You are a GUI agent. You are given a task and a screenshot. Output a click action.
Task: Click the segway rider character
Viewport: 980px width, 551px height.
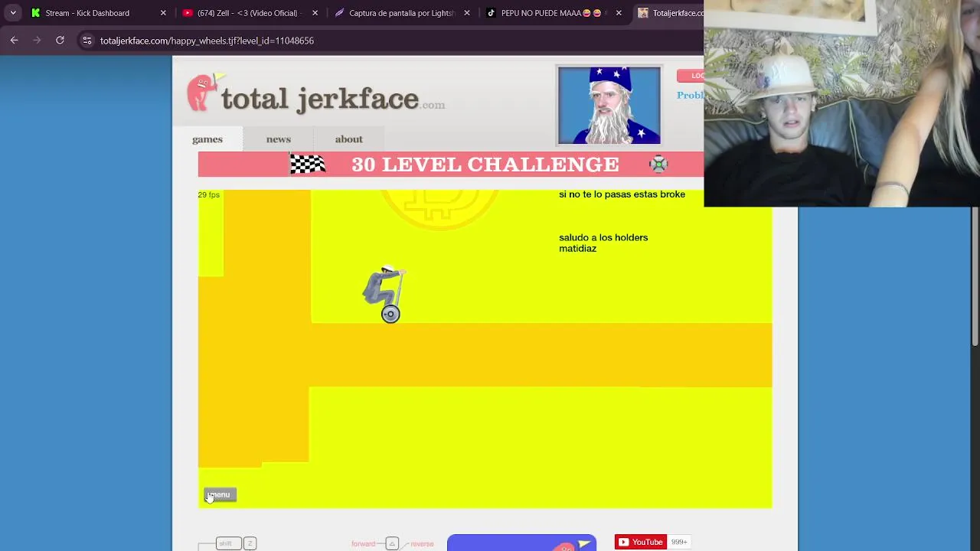coord(385,294)
